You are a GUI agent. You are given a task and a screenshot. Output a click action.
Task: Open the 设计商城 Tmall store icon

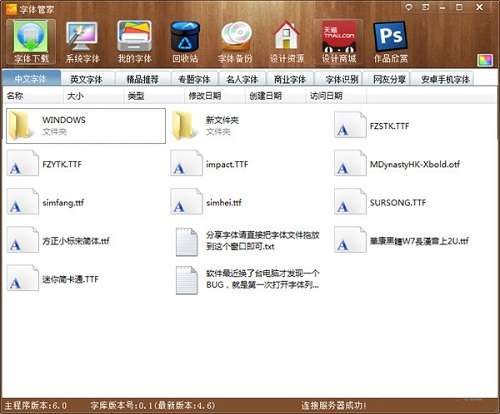[x=339, y=42]
